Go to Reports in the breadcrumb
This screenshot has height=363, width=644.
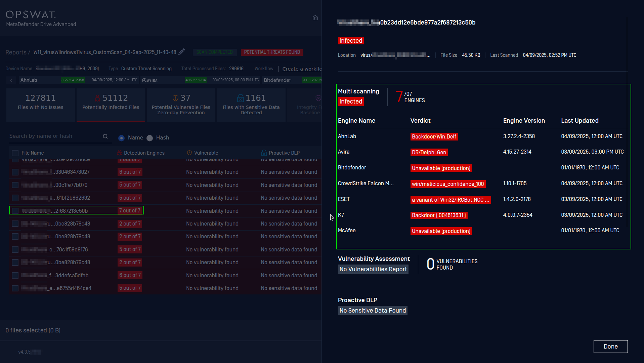click(16, 52)
